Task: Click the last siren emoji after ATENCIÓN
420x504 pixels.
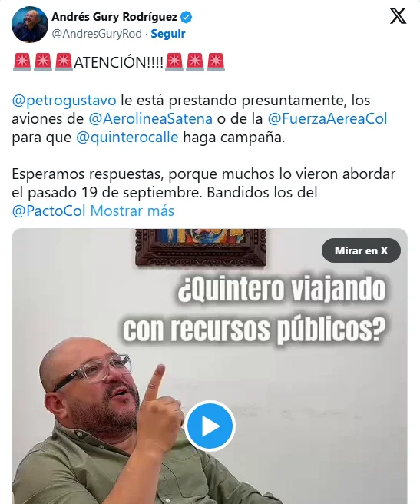Action: [x=215, y=62]
